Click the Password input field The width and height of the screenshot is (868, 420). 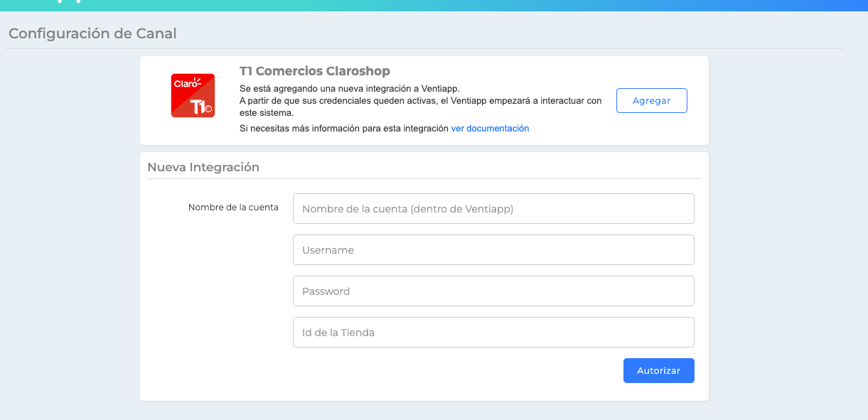pyautogui.click(x=493, y=291)
